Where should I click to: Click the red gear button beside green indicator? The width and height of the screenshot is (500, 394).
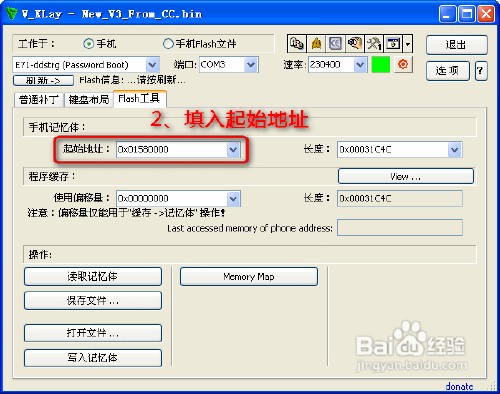(x=403, y=64)
